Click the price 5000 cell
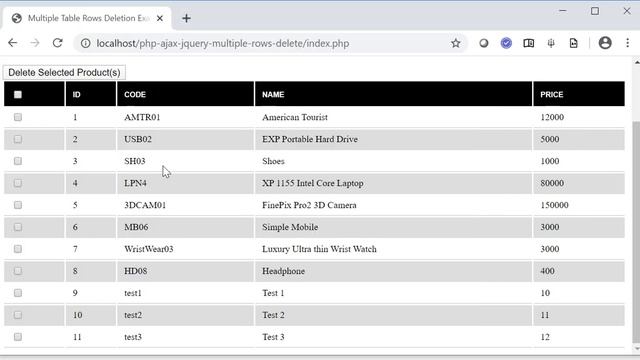Screen dimensions: 640x360 coord(579,139)
